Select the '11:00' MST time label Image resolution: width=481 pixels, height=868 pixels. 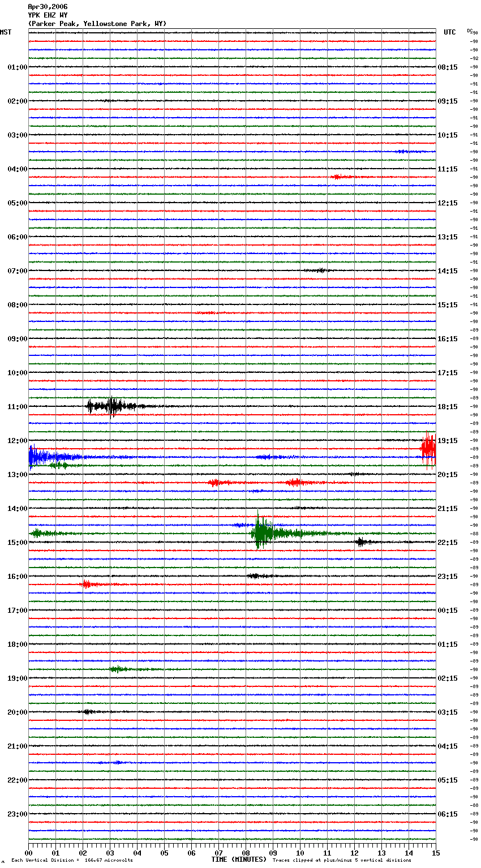pyautogui.click(x=17, y=407)
